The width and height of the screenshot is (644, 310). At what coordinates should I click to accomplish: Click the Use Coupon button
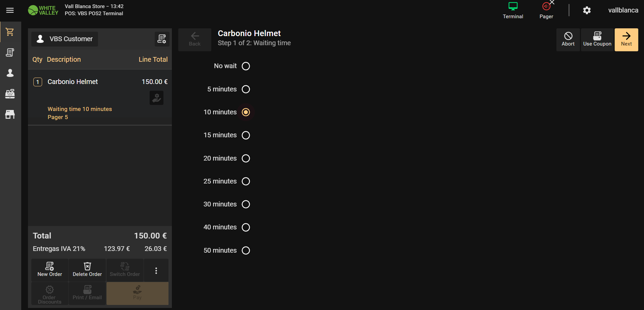pos(597,39)
